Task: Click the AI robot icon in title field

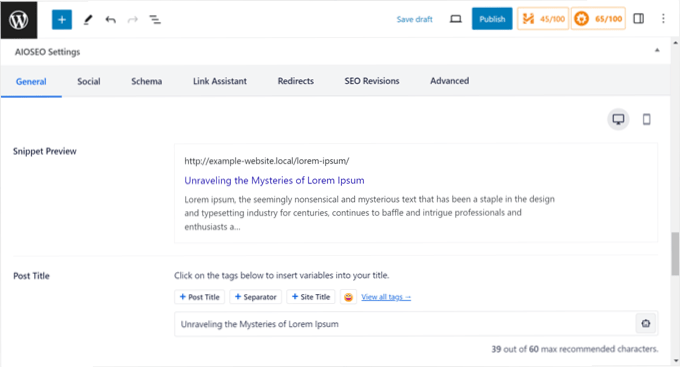Action: coord(646,324)
